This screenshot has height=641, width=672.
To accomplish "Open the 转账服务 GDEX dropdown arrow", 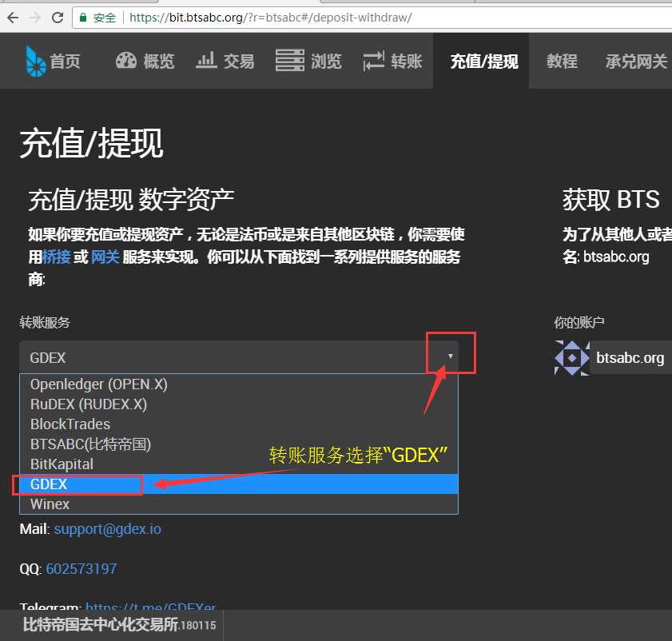I will click(x=451, y=356).
